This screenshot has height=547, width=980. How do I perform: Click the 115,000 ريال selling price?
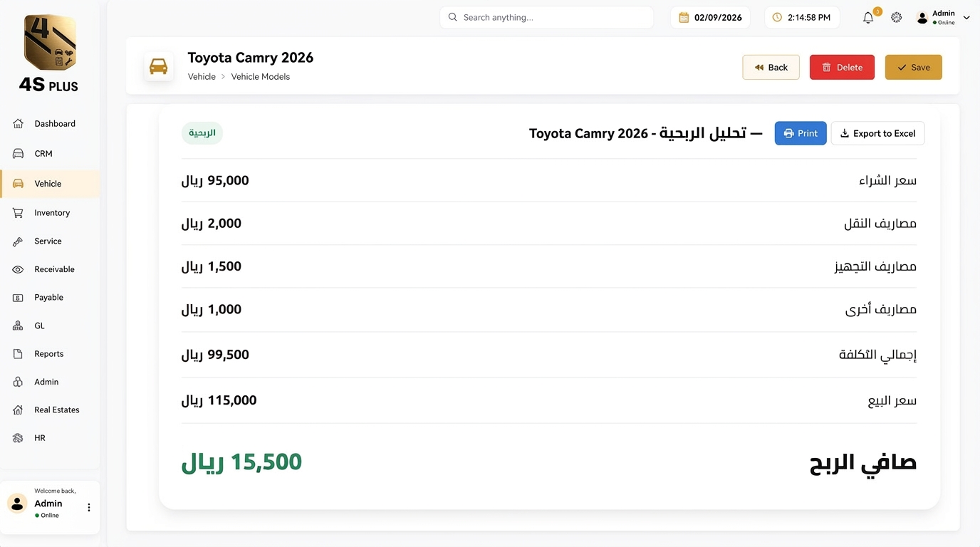[x=219, y=400]
